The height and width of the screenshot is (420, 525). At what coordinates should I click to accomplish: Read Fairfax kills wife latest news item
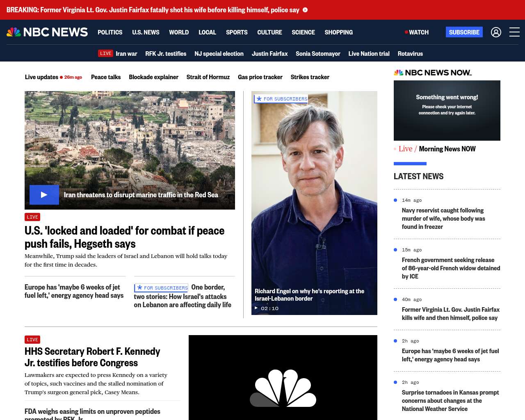point(451,314)
